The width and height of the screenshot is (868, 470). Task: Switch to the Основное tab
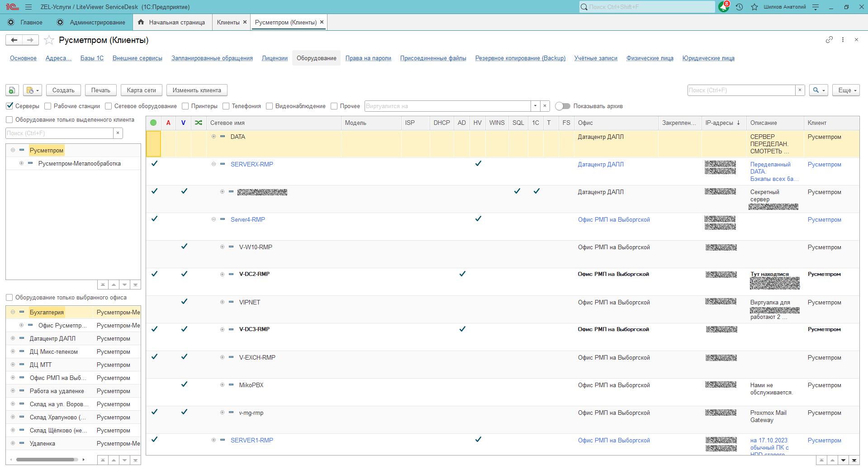[23, 58]
